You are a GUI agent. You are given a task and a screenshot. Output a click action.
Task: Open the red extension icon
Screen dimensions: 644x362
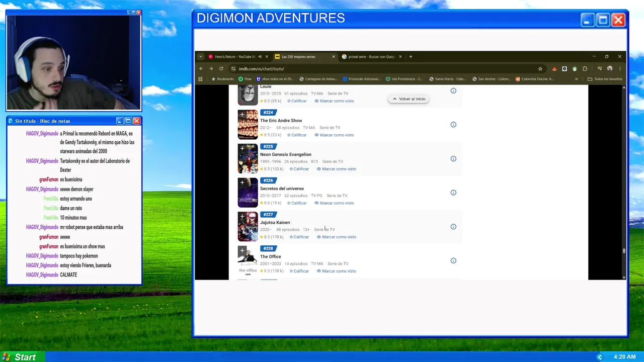coord(554,69)
